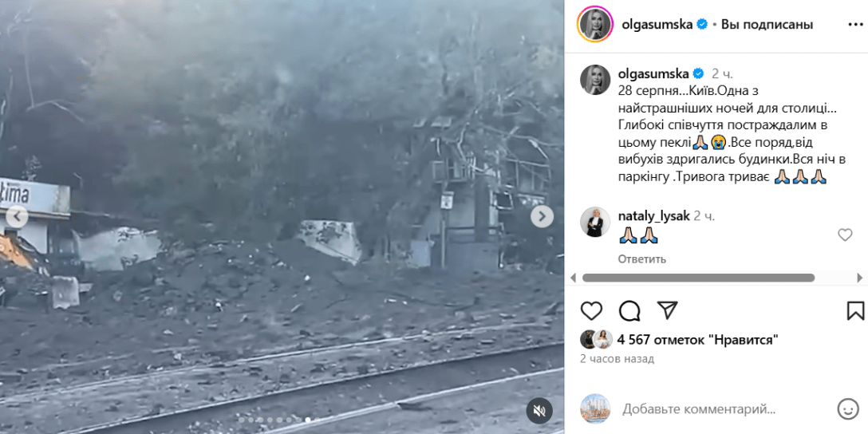The height and width of the screenshot is (434, 868).
Task: Like the post with the heart icon
Action: click(x=591, y=311)
